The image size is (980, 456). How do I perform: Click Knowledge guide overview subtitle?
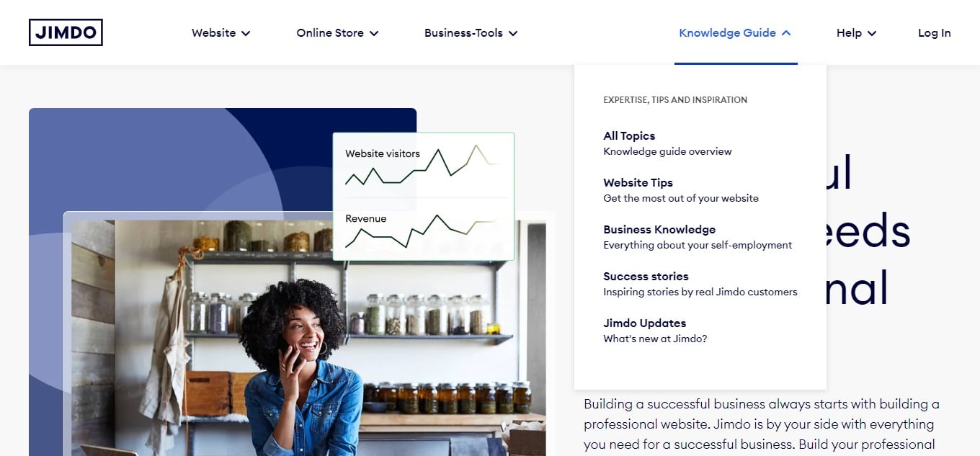click(x=667, y=151)
